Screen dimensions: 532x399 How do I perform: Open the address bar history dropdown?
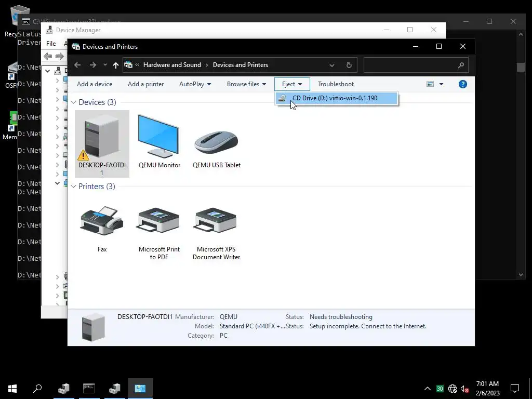[x=332, y=65]
